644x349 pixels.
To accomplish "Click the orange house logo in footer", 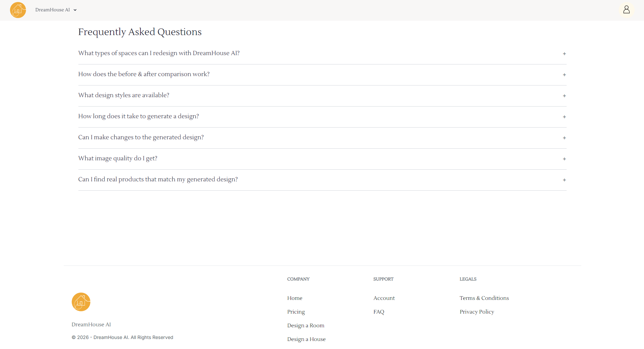I will [81, 302].
